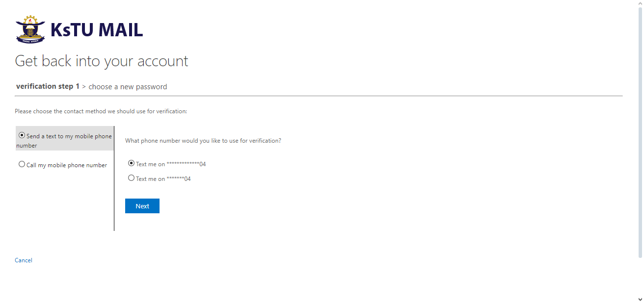The height and width of the screenshot is (303, 644).
Task: Click the KsTU MAIL title text
Action: pyautogui.click(x=97, y=30)
